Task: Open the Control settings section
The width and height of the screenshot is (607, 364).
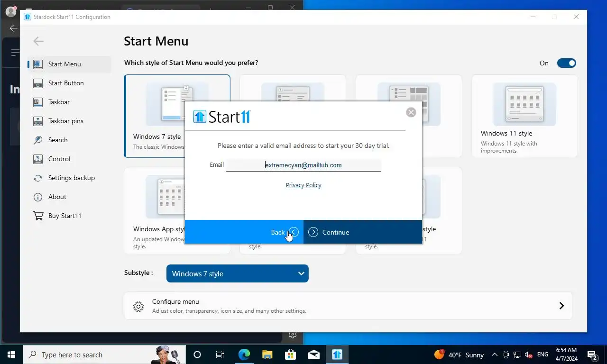Action: (69, 159)
